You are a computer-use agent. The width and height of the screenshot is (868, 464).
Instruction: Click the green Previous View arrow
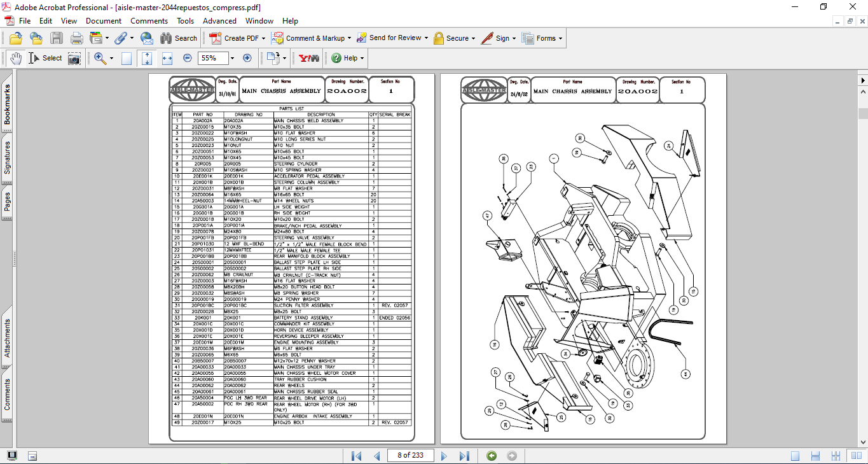tap(491, 456)
